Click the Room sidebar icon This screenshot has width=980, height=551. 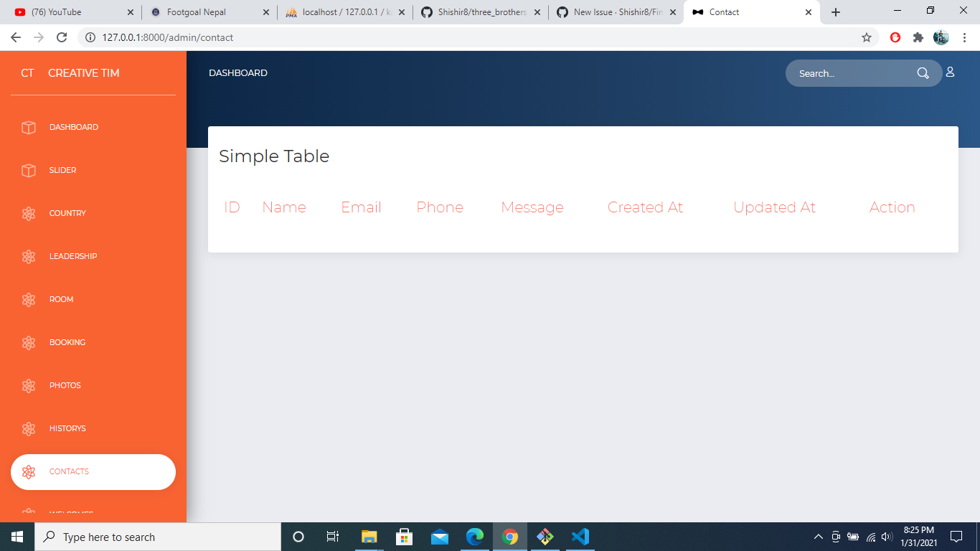pos(29,299)
